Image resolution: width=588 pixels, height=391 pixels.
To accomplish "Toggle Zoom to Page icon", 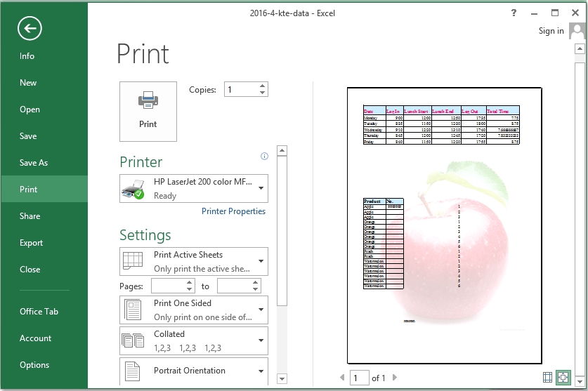I will (x=563, y=378).
